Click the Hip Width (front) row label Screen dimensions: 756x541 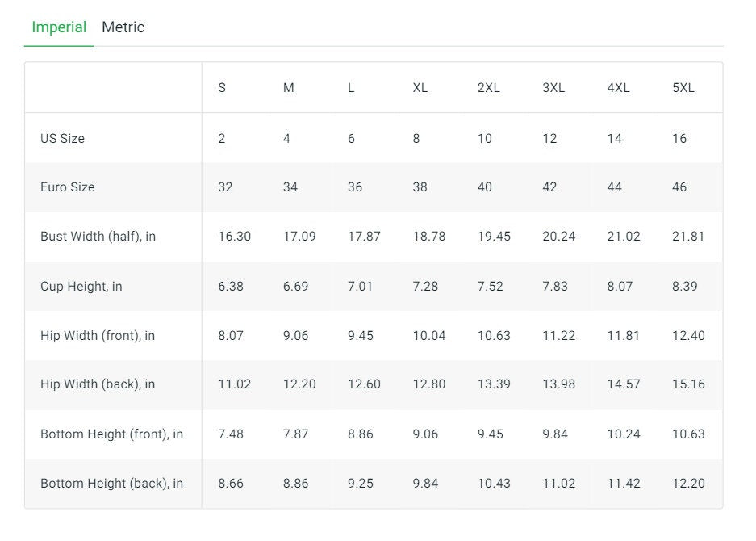coord(100,336)
